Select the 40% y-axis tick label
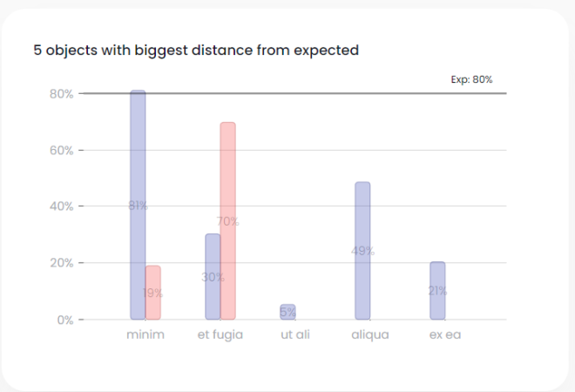Image resolution: width=575 pixels, height=392 pixels. (61, 206)
